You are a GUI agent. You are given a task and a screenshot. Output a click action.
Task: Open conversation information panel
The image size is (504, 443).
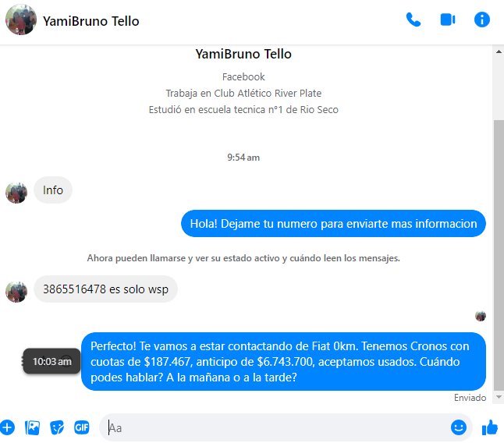[482, 19]
